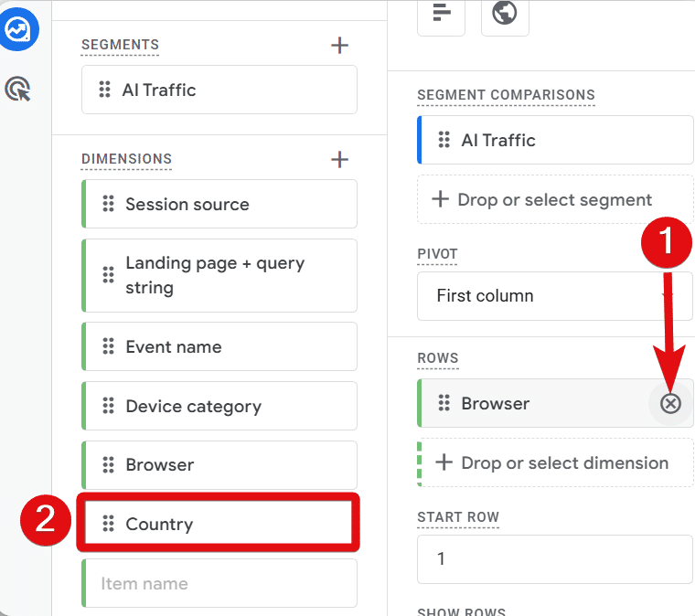The width and height of the screenshot is (695, 616).
Task: Click drag handle of Landing page + query string
Action: [x=108, y=274]
